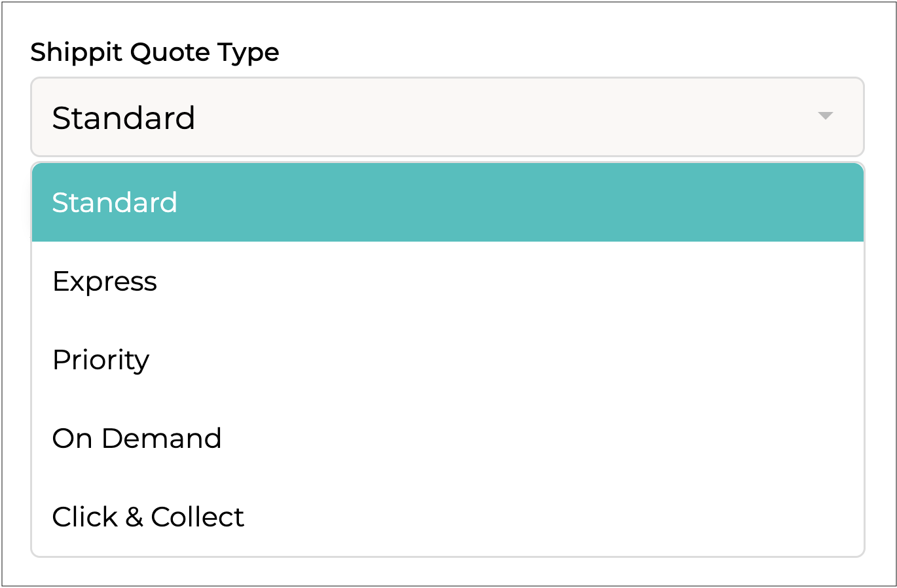
Task: Click the dropdown arrow in the quote type field
Action: click(x=825, y=117)
